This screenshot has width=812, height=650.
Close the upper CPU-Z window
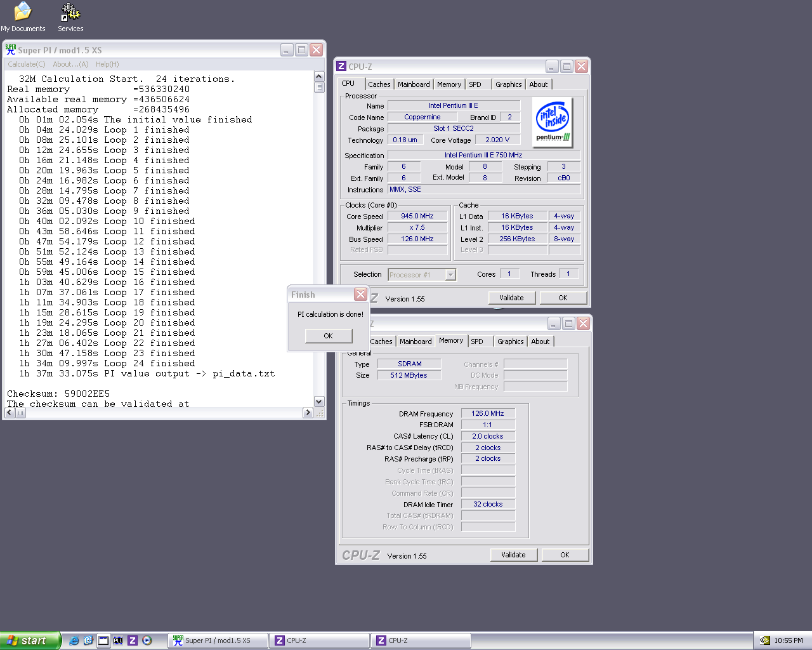pos(581,66)
